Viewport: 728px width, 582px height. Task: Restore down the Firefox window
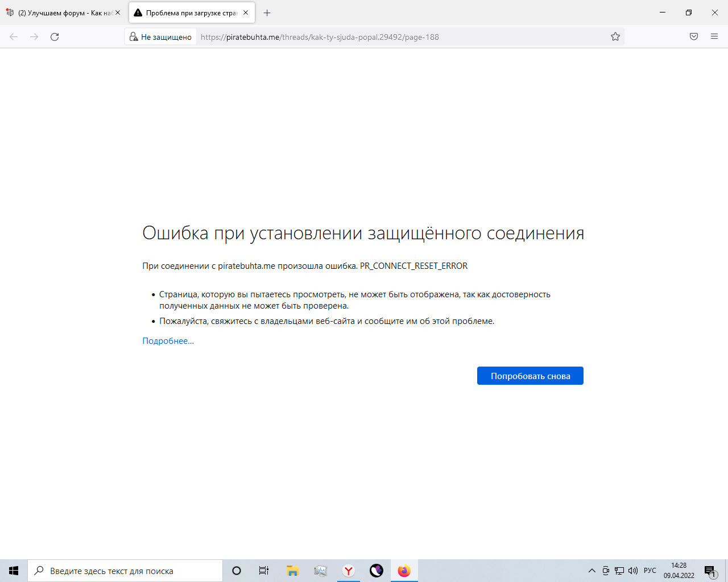pos(689,13)
